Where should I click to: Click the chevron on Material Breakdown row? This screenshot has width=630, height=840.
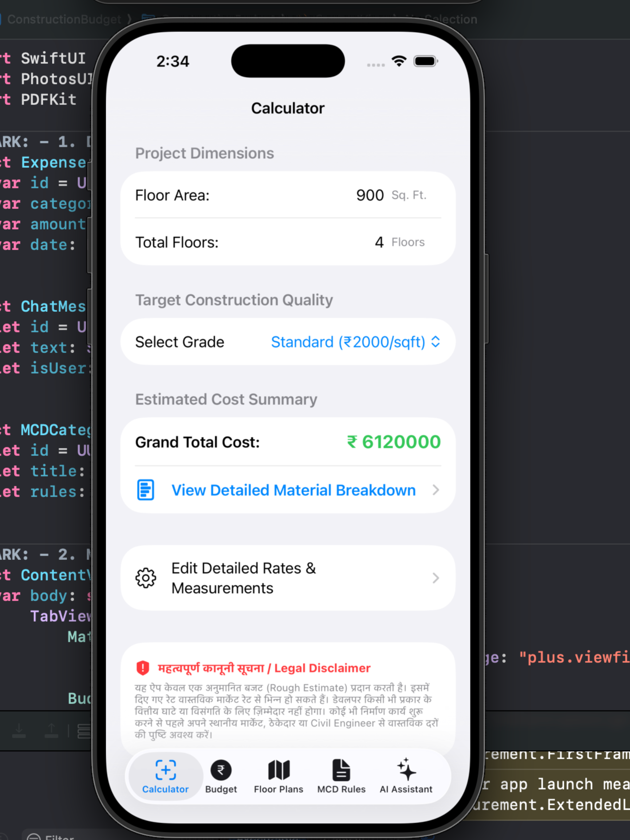pos(436,490)
